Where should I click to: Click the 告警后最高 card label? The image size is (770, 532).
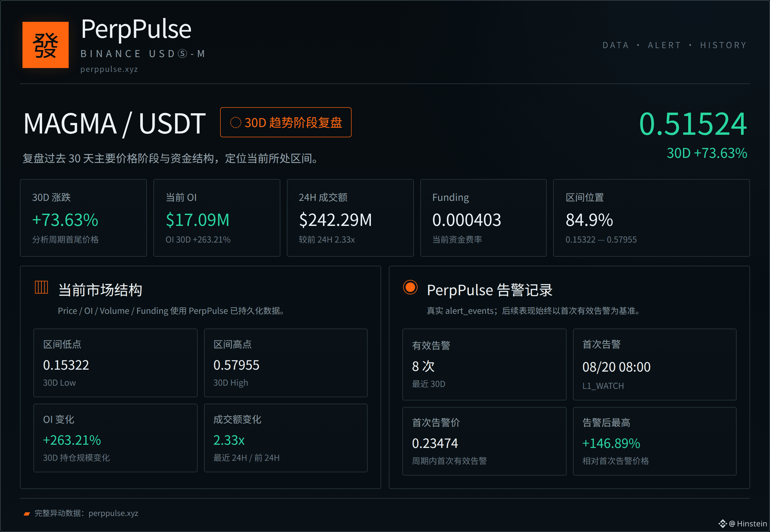tap(606, 423)
